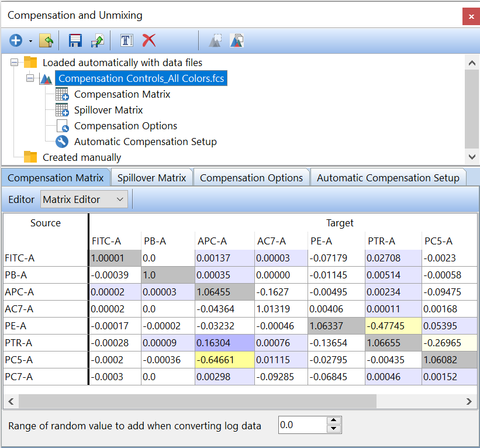Click the rename text tool icon

126,40
